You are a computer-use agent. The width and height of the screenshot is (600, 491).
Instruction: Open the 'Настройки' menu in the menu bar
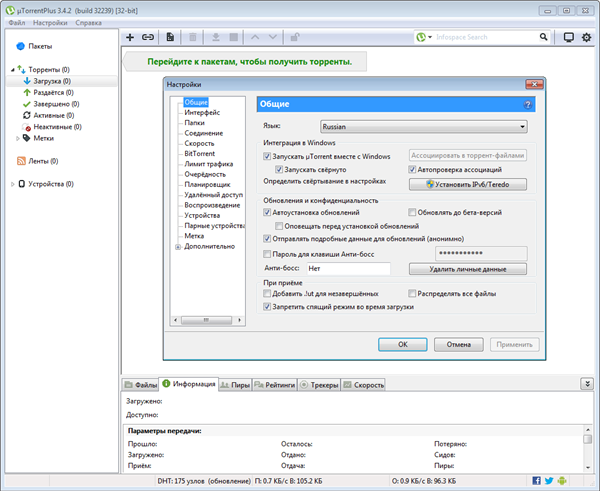[x=50, y=21]
